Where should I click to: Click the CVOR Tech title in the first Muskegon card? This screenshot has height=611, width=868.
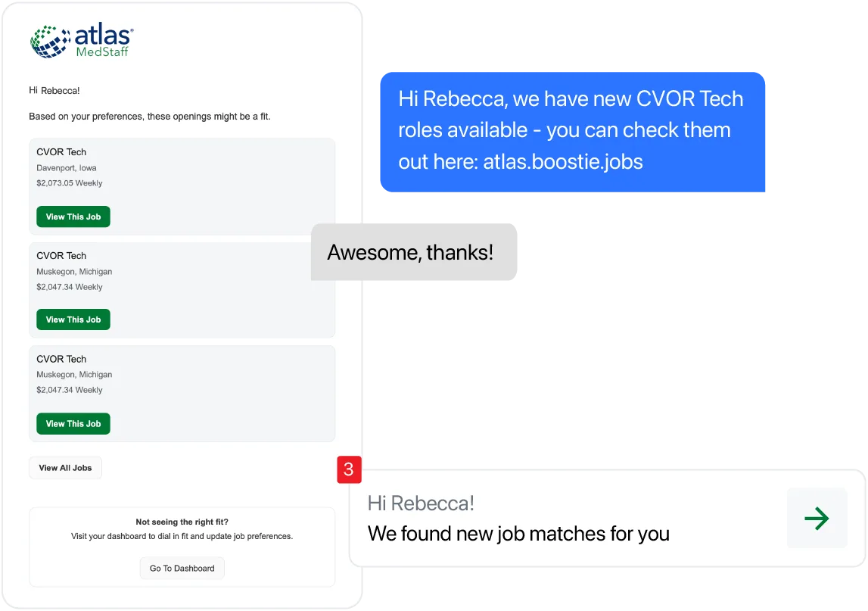[61, 256]
